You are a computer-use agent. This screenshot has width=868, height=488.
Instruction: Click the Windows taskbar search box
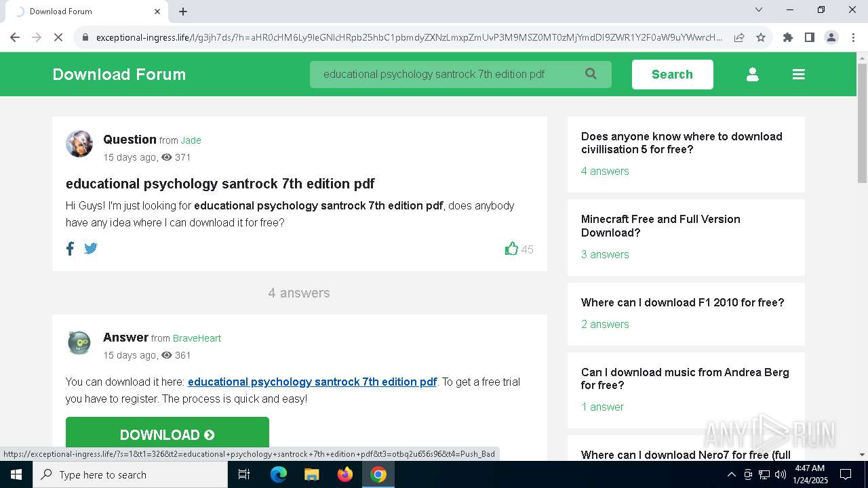(130, 474)
